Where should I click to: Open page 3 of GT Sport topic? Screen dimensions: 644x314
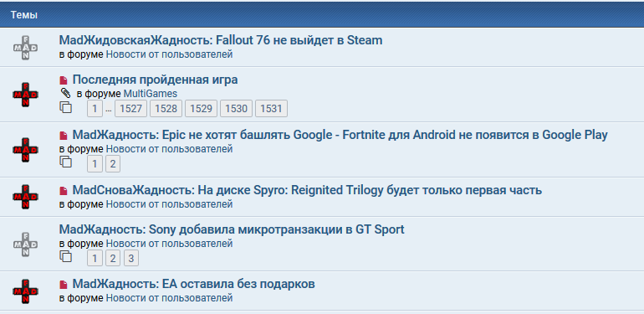pyautogui.click(x=131, y=259)
